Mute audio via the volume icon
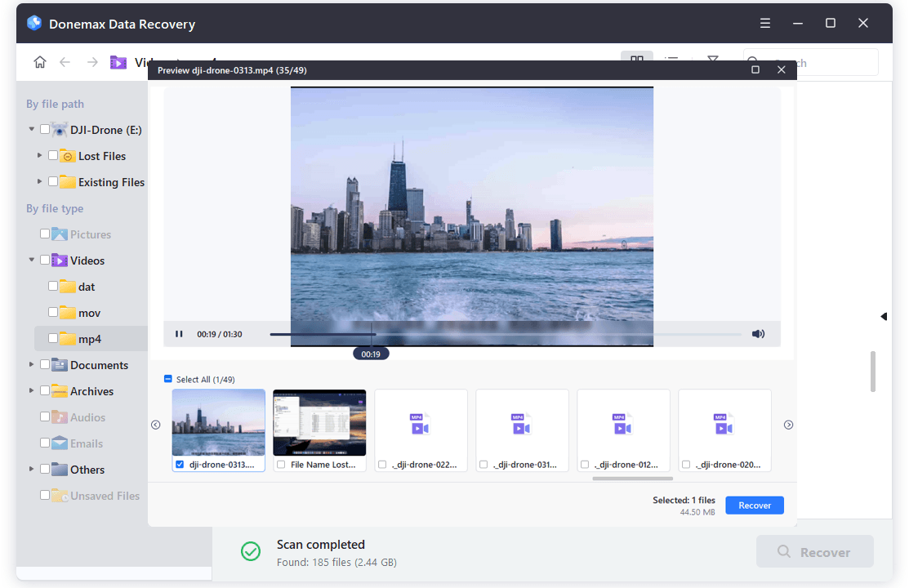This screenshot has width=909, height=588. 758,333
